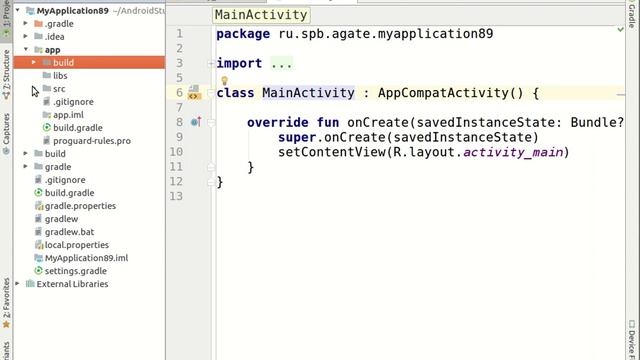Image resolution: width=640 pixels, height=360 pixels.
Task: Click local.properties file icon
Action: [x=38, y=245]
